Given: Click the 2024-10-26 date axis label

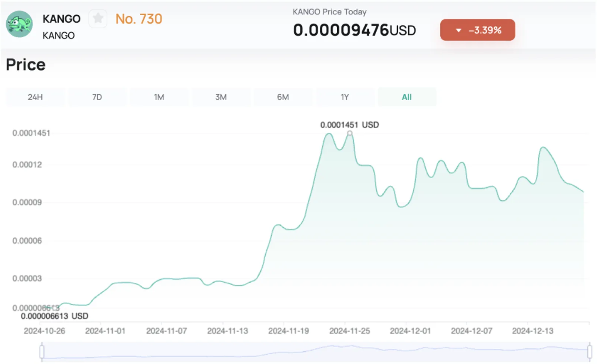Looking at the screenshot, I should pyautogui.click(x=44, y=331).
